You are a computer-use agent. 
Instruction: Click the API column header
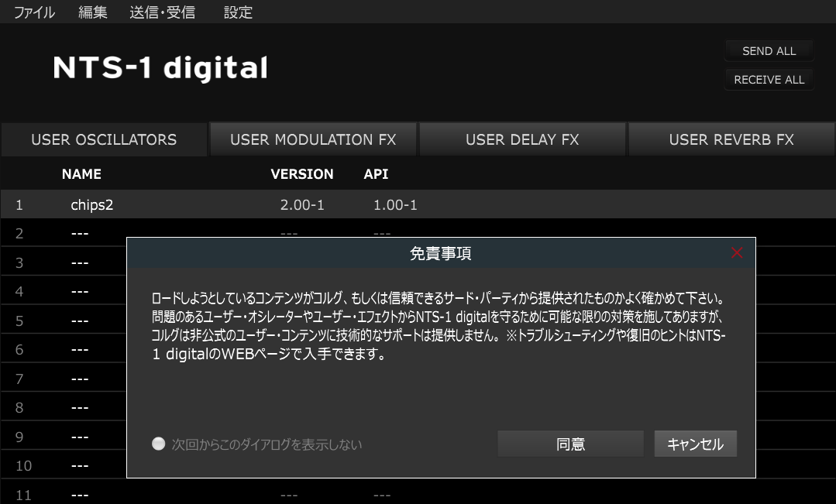(376, 174)
